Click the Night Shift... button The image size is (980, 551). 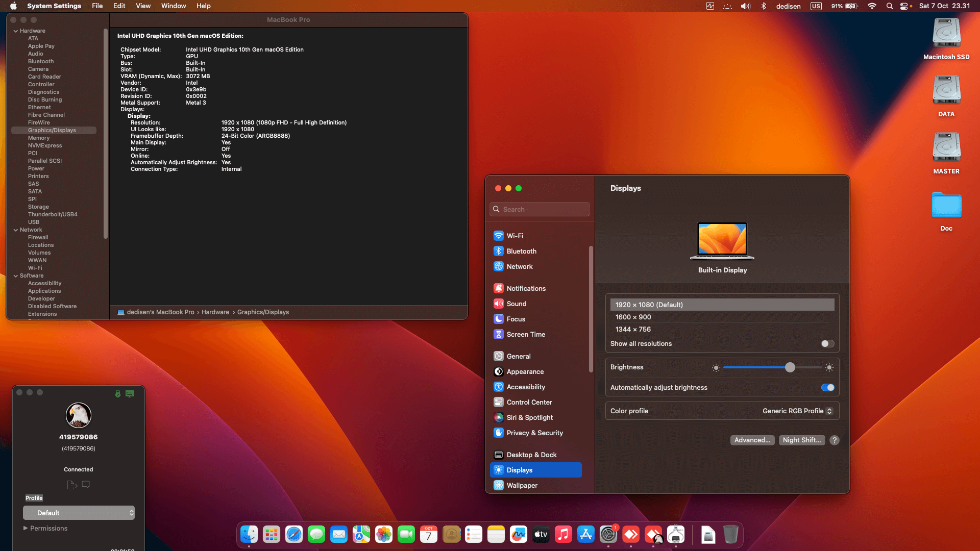click(801, 440)
